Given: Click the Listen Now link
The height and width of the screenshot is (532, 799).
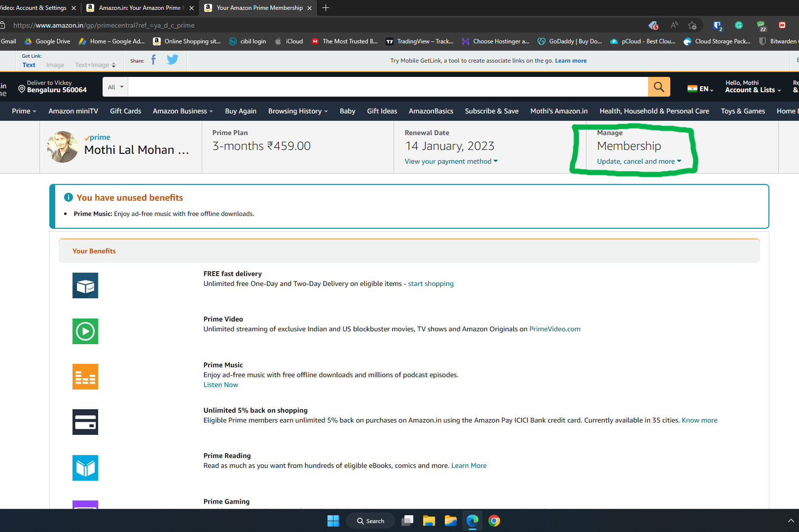Looking at the screenshot, I should (x=221, y=385).
